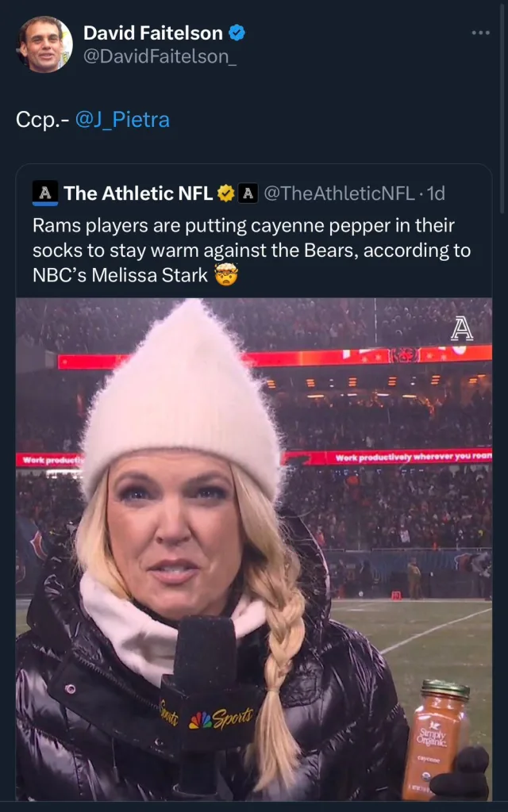This screenshot has width=508, height=812.
Task: Play the Melissa Stark video thumbnail
Action: pyautogui.click(x=253, y=549)
